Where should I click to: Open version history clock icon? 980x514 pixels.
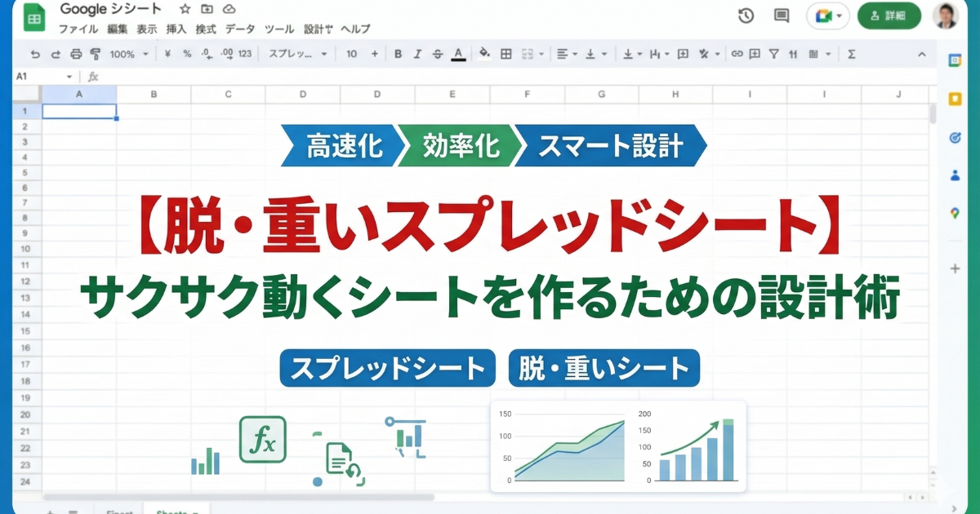click(x=745, y=16)
